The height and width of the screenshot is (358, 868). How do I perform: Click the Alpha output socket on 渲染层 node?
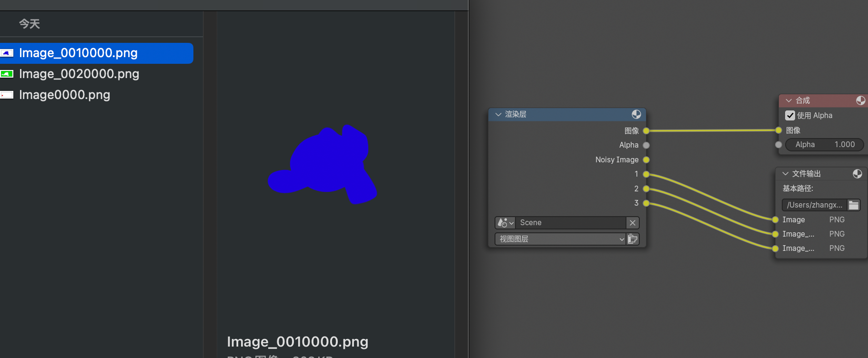point(646,145)
